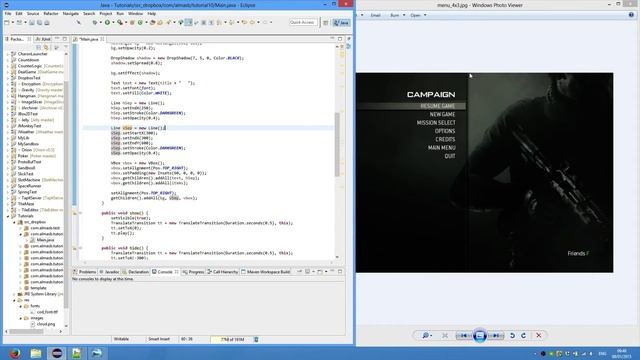640x360 pixels.
Task: Switch to the Declaration tab
Action: tap(136, 271)
